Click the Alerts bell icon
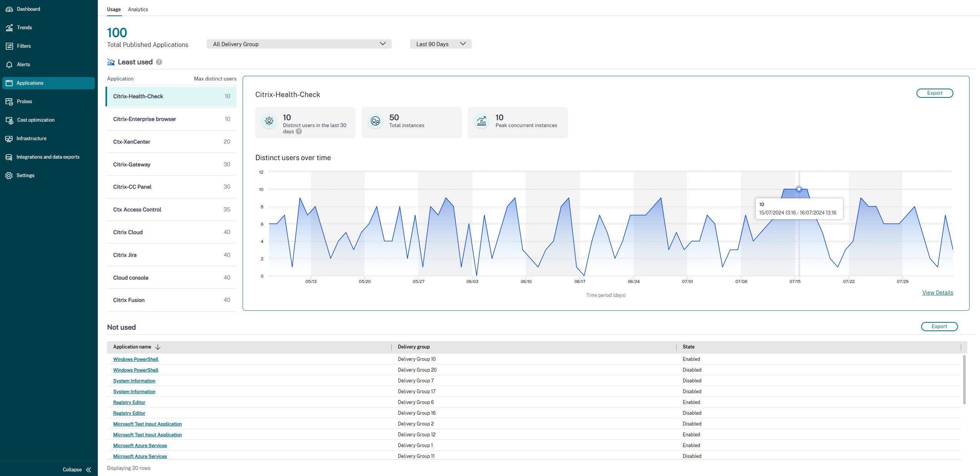The image size is (980, 476). (x=9, y=64)
